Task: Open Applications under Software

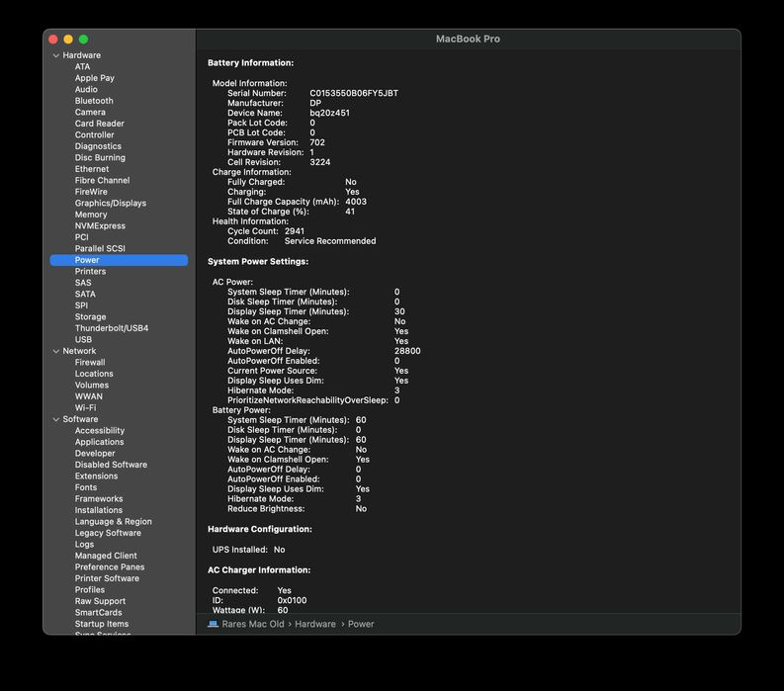Action: click(x=99, y=442)
